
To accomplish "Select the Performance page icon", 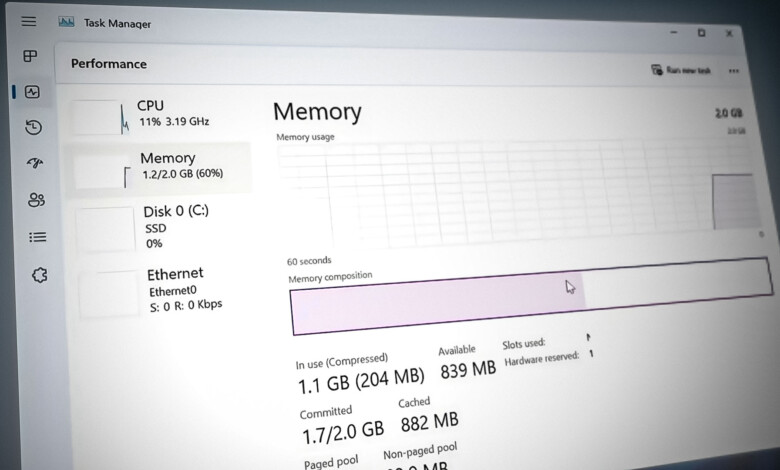I will pyautogui.click(x=32, y=92).
